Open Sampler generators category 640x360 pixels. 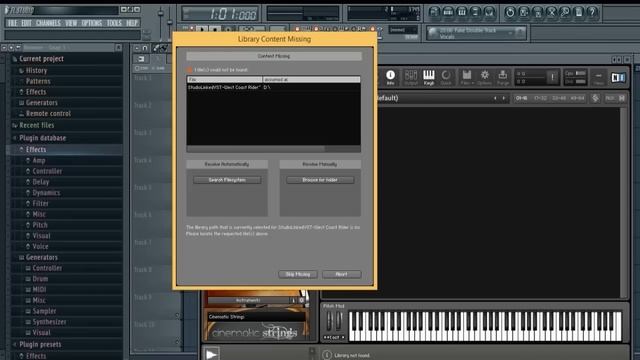click(44, 311)
